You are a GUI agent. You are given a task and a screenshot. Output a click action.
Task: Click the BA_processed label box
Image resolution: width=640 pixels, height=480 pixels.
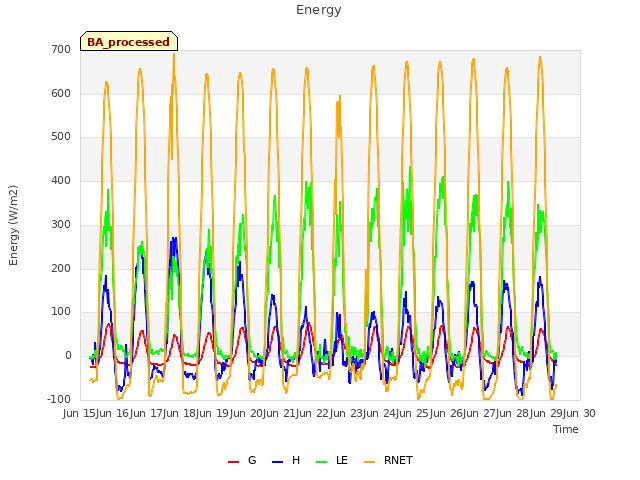(129, 41)
